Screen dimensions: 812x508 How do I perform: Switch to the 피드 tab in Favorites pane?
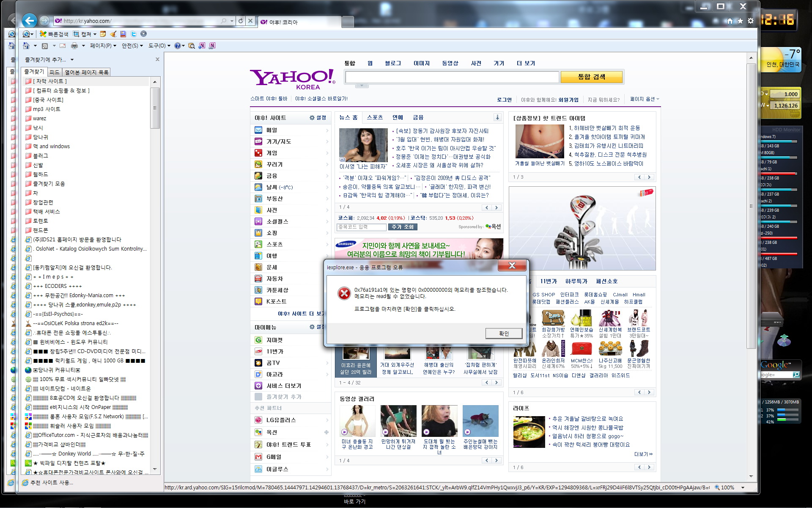point(55,72)
